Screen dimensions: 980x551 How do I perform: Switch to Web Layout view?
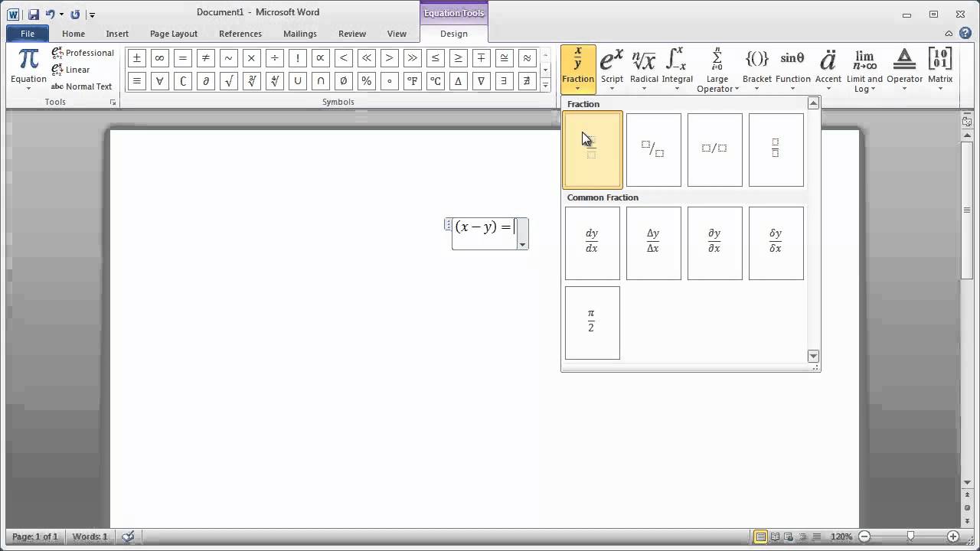pos(789,536)
